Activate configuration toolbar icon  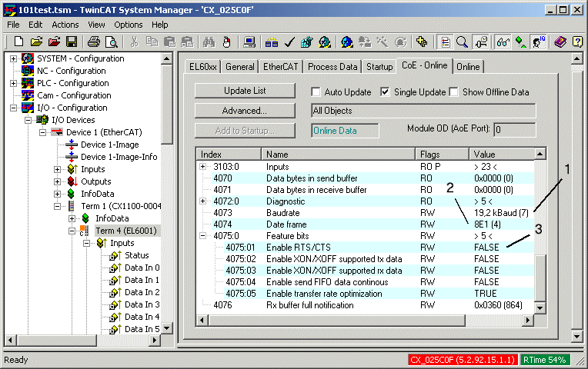(307, 42)
